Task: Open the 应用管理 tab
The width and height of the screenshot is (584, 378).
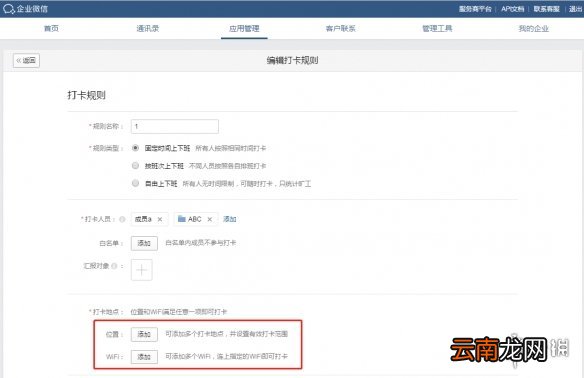Action: click(244, 28)
